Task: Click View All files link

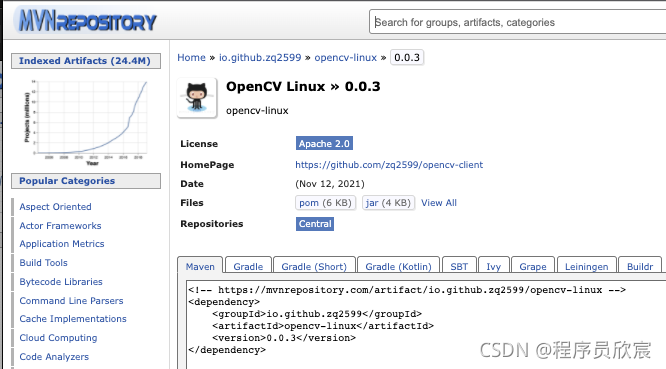Action: pyautogui.click(x=439, y=203)
